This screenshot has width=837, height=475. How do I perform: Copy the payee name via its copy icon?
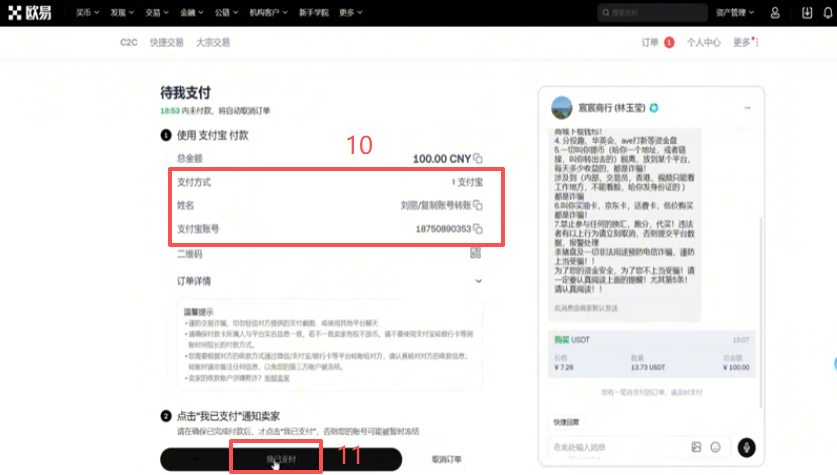[478, 205]
